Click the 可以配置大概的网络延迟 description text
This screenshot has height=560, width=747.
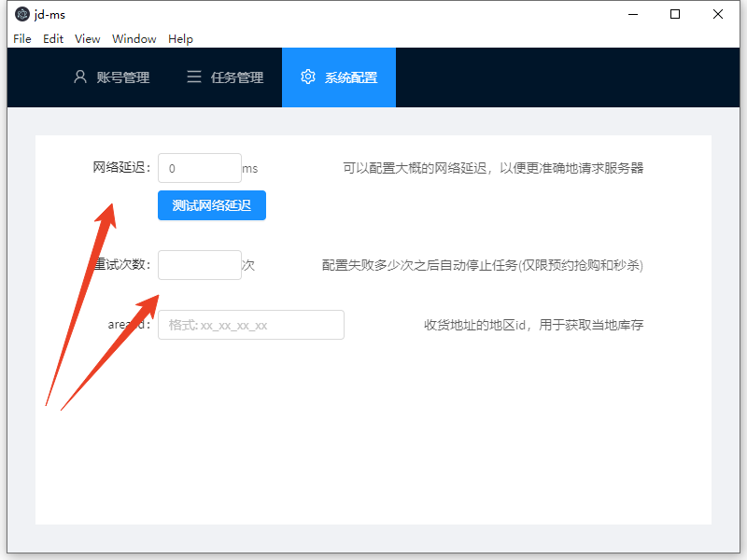tap(493, 168)
